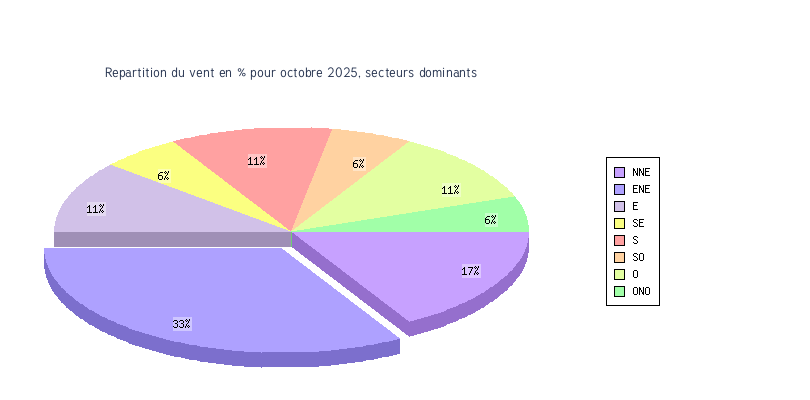
Task: Click the ENE legend color swatch
Action: [x=619, y=189]
